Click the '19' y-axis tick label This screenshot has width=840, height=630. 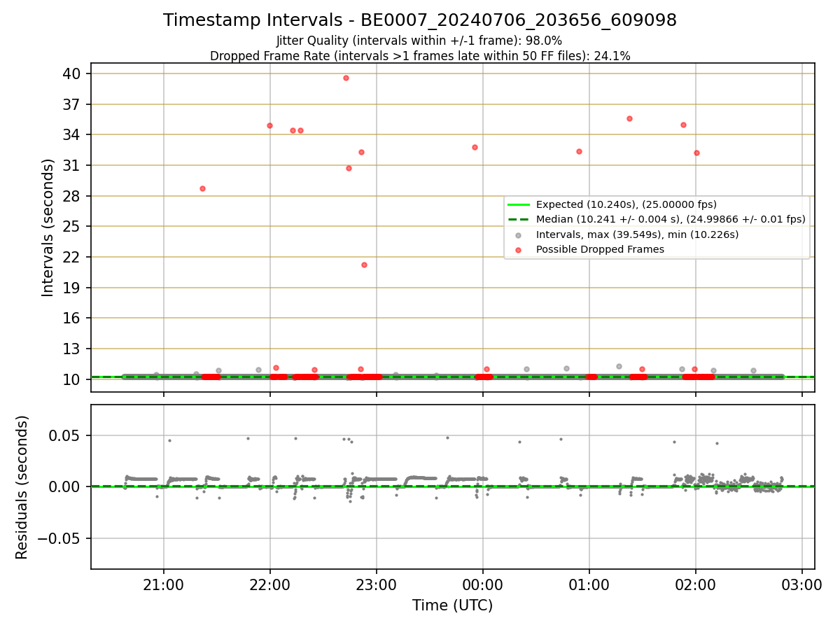73,288
